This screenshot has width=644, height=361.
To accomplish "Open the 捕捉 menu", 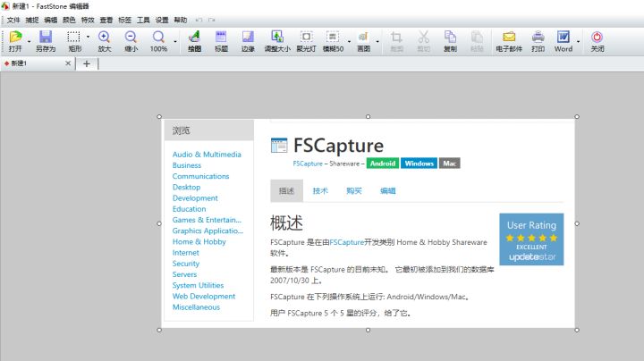I will (x=32, y=20).
